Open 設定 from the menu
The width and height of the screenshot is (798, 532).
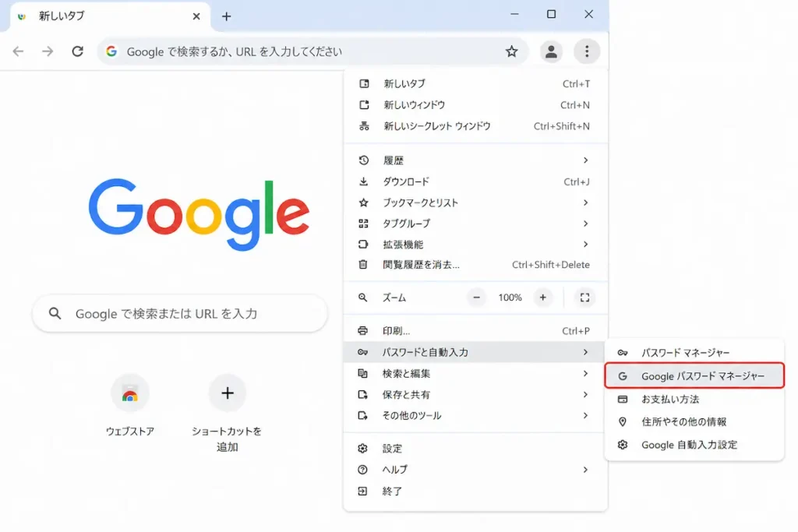point(475,449)
